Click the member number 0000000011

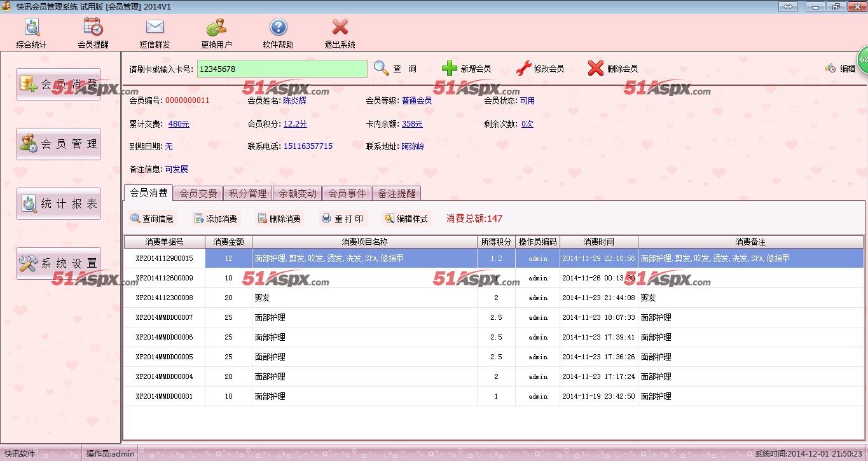[x=187, y=100]
